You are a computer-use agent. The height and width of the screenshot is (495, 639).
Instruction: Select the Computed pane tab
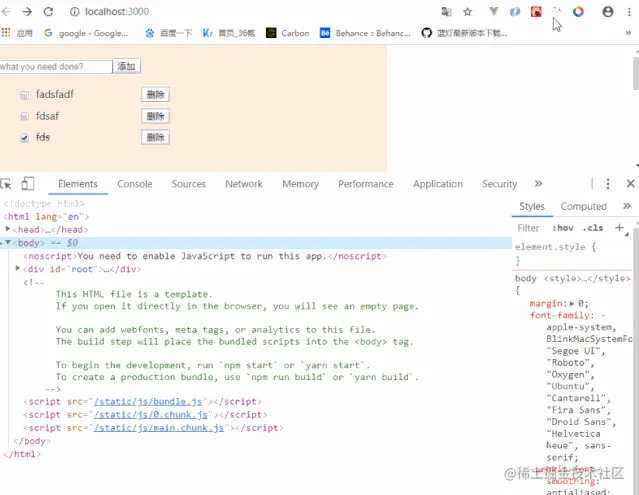tap(584, 207)
